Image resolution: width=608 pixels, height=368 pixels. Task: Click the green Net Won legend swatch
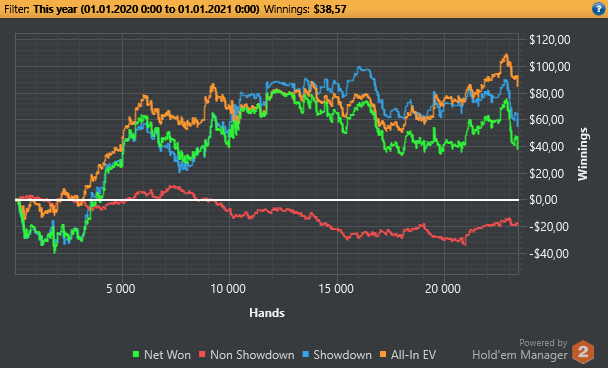136,354
